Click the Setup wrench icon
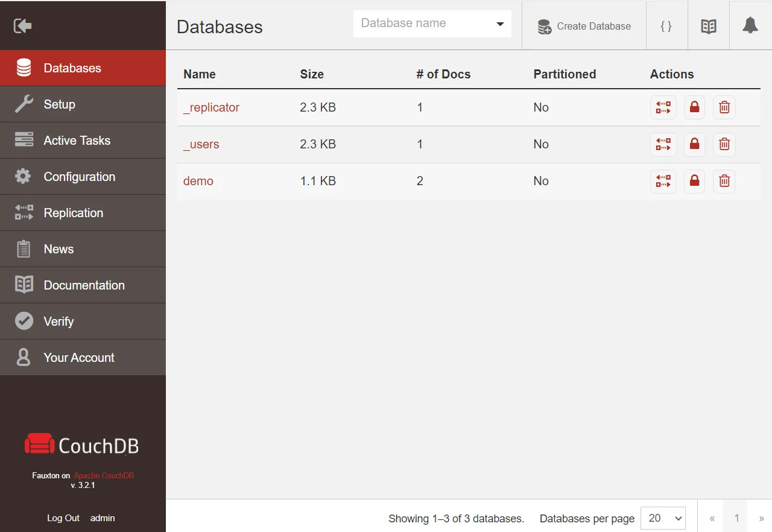This screenshot has width=772, height=532. click(x=24, y=104)
